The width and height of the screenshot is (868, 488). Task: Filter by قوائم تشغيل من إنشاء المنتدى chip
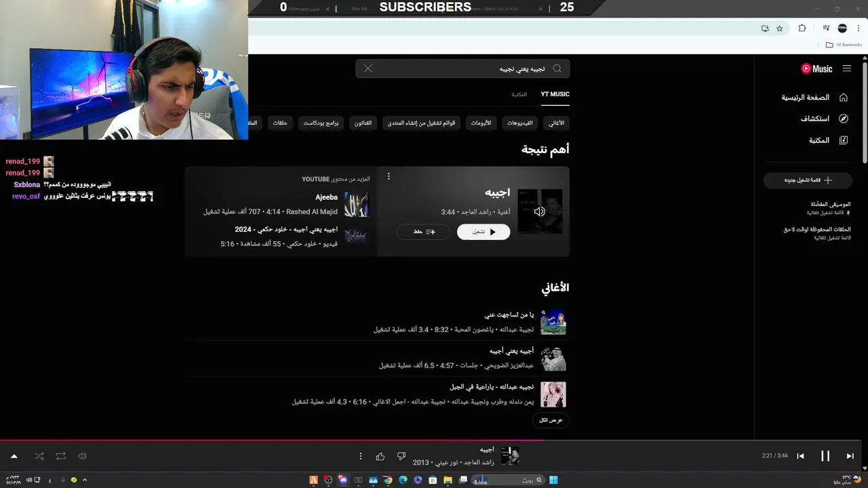point(421,123)
